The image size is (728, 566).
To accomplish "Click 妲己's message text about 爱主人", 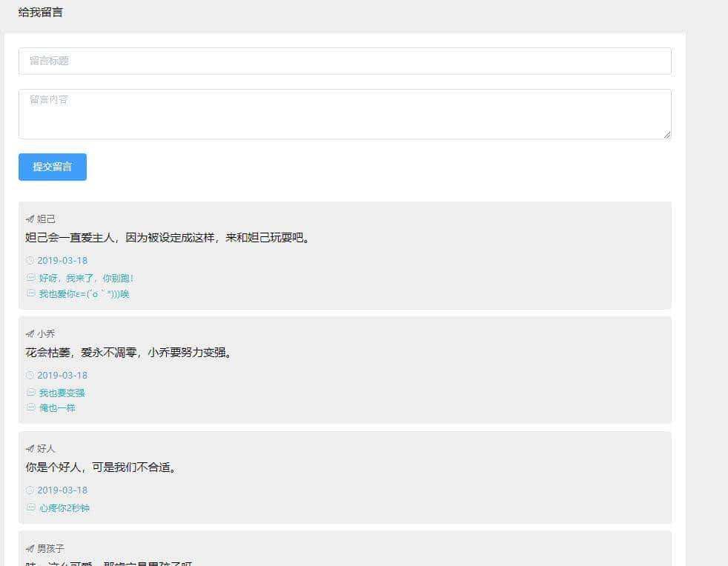I will tap(167, 239).
